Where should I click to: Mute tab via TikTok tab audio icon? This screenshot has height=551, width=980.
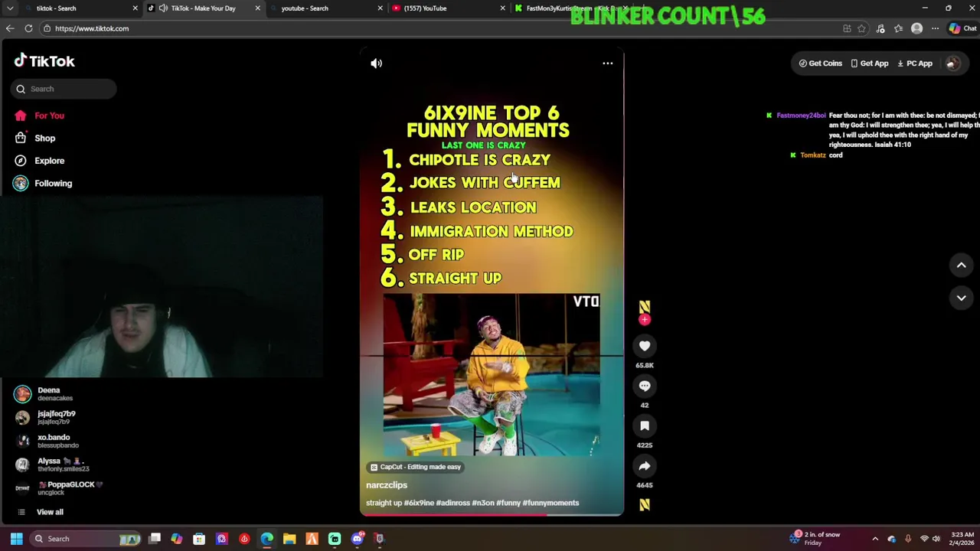pyautogui.click(x=163, y=8)
